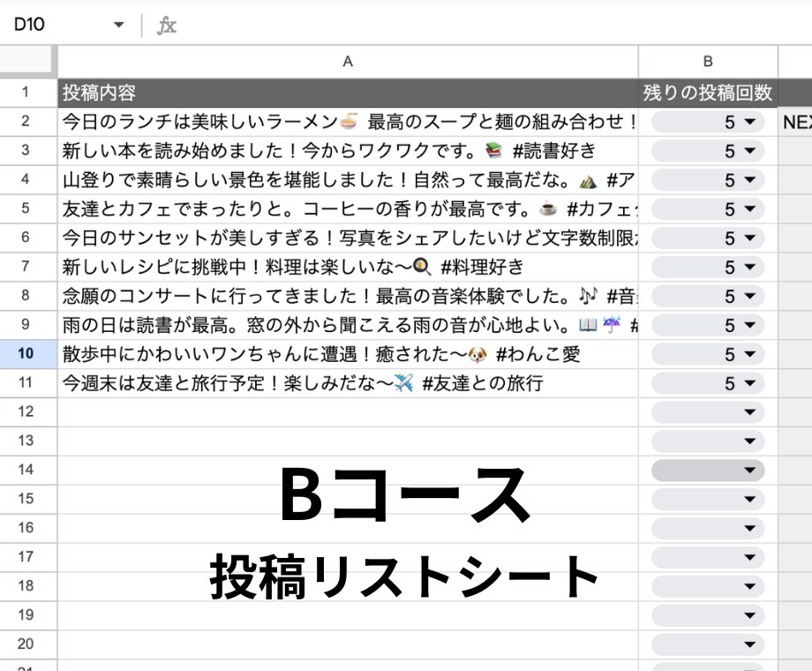Image resolution: width=812 pixels, height=671 pixels.
Task: Click the NEX cell in column C
Action: pos(795,122)
